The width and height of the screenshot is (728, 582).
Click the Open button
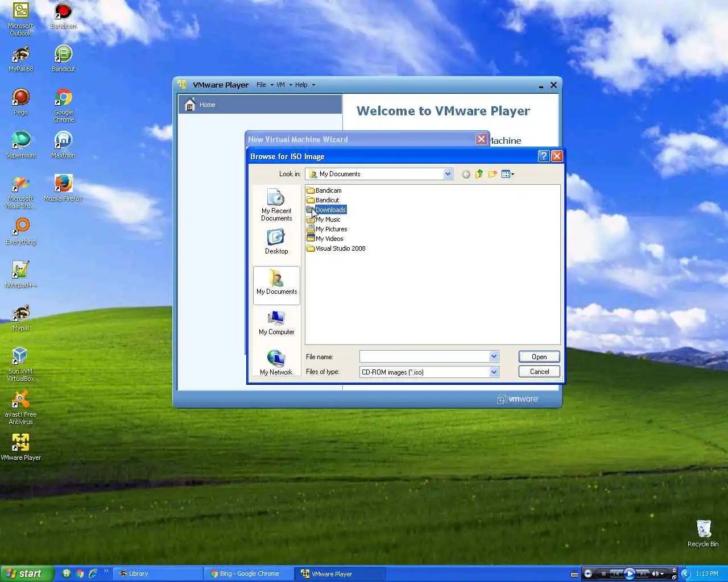tap(539, 356)
